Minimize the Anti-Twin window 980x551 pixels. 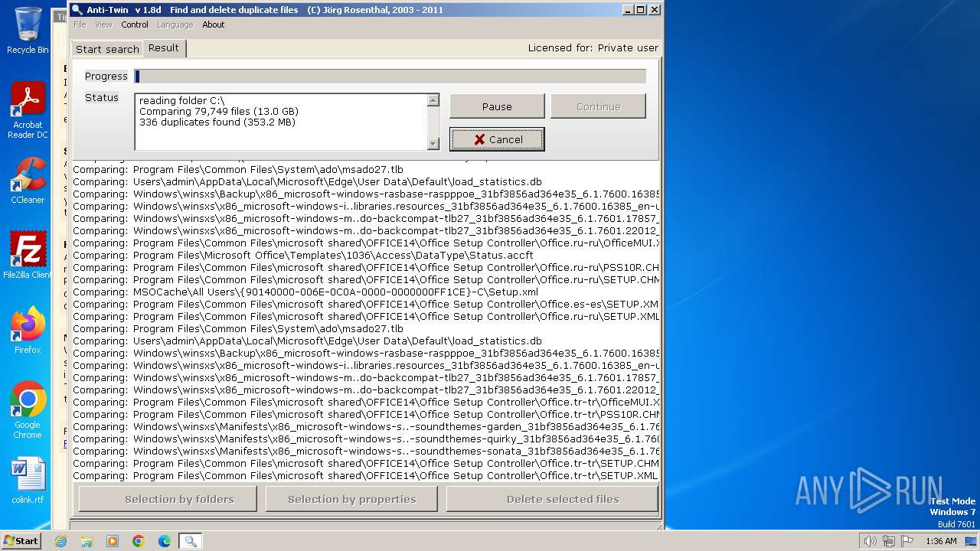(x=627, y=10)
